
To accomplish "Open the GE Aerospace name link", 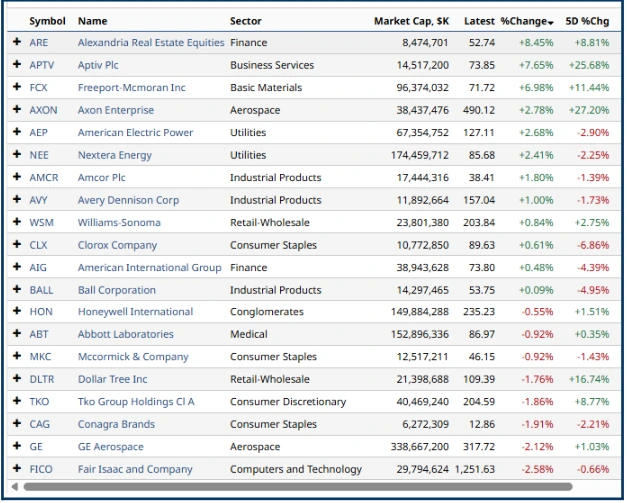I will coord(110,447).
